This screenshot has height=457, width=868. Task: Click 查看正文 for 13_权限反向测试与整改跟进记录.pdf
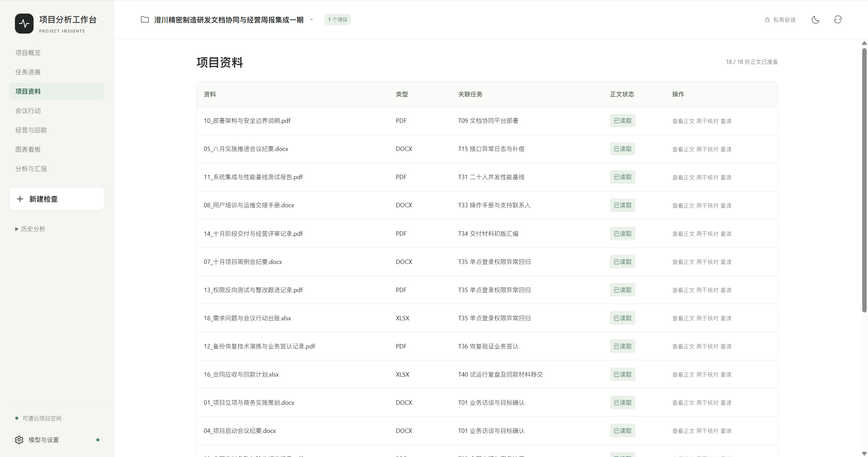pos(683,290)
